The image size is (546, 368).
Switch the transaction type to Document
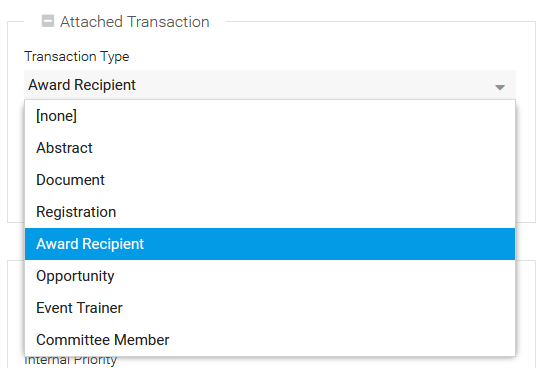pyautogui.click(x=270, y=180)
